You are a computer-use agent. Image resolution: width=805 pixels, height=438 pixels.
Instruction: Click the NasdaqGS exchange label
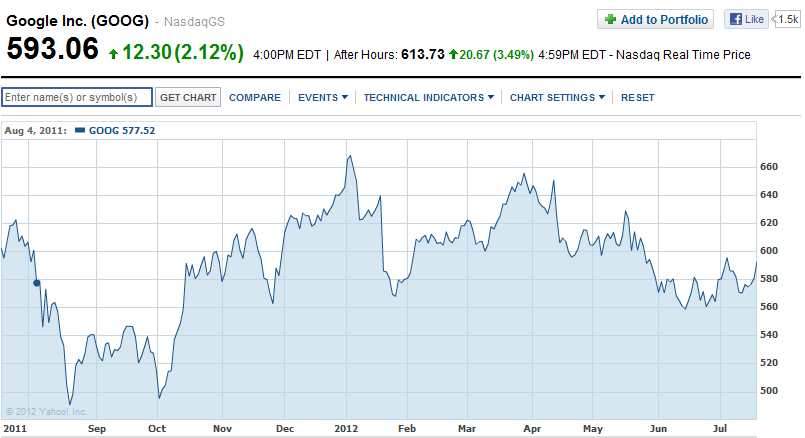(x=194, y=22)
